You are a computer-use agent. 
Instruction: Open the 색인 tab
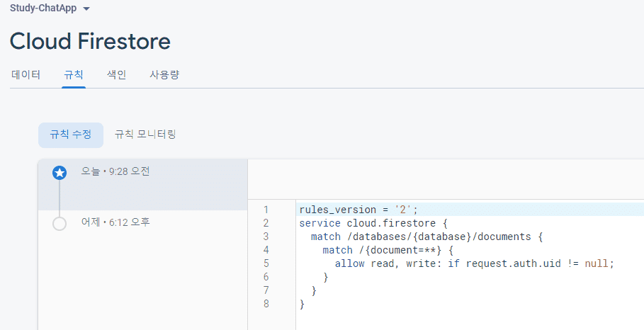tap(116, 75)
